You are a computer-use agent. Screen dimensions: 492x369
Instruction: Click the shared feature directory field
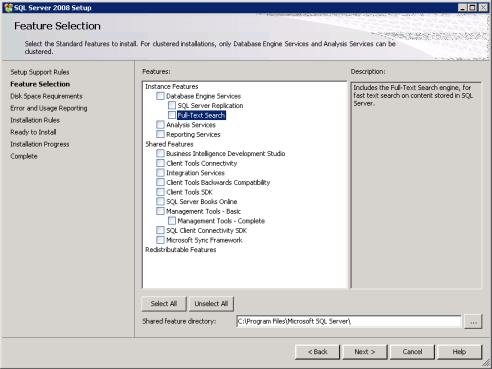[349, 321]
